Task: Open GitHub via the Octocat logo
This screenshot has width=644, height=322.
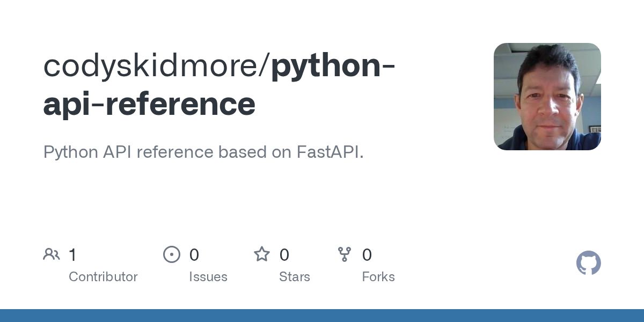Action: [x=588, y=263]
